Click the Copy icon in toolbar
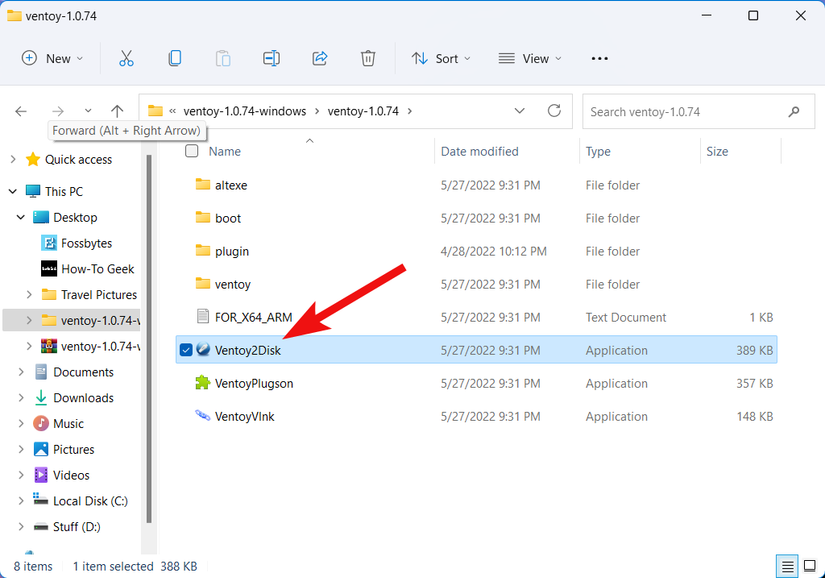The width and height of the screenshot is (825, 578). point(175,58)
